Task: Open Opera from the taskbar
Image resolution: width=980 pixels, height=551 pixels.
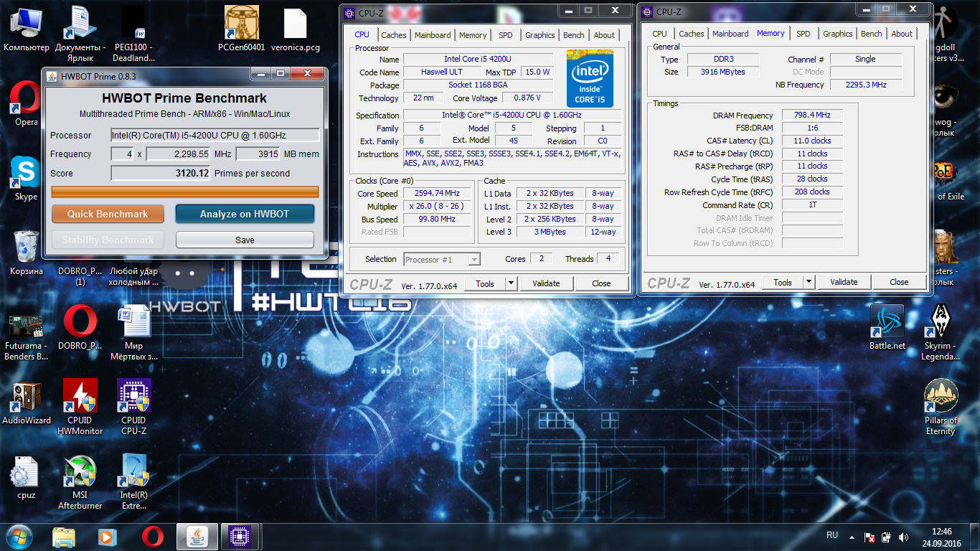Action: 151,537
